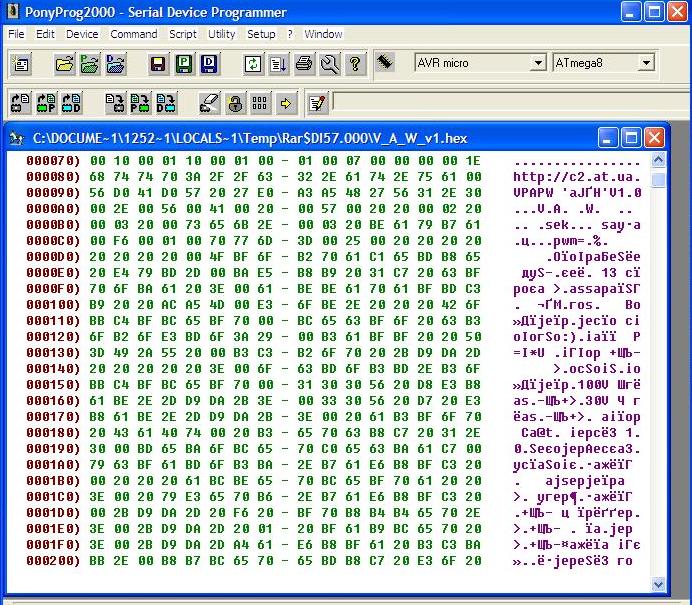Click the empty text field in second toolbar
The width and height of the screenshot is (692, 605).
511,101
